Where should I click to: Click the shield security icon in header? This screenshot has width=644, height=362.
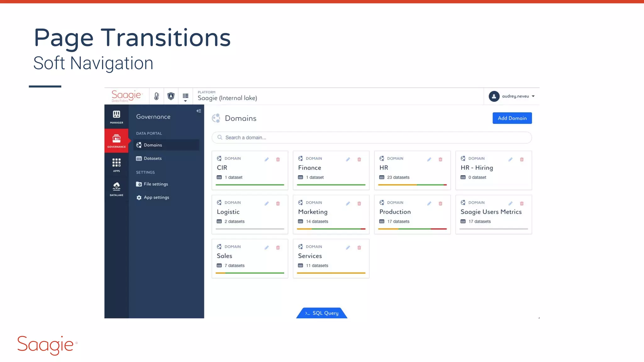click(x=171, y=96)
